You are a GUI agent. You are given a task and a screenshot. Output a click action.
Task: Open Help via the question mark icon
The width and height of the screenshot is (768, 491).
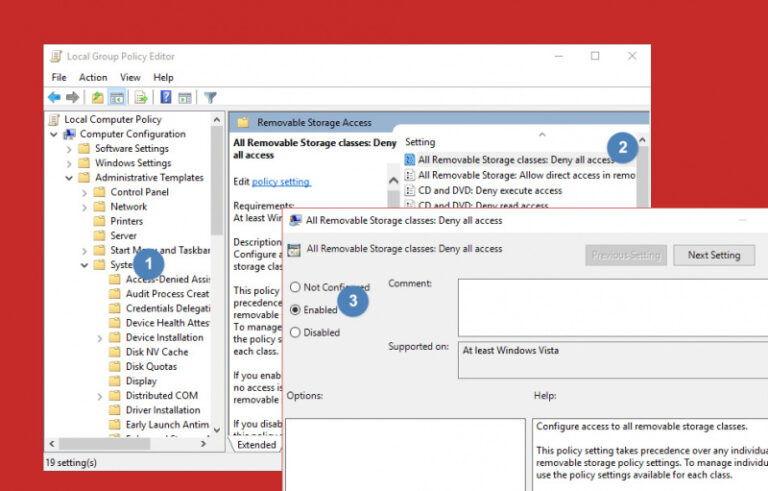[165, 97]
